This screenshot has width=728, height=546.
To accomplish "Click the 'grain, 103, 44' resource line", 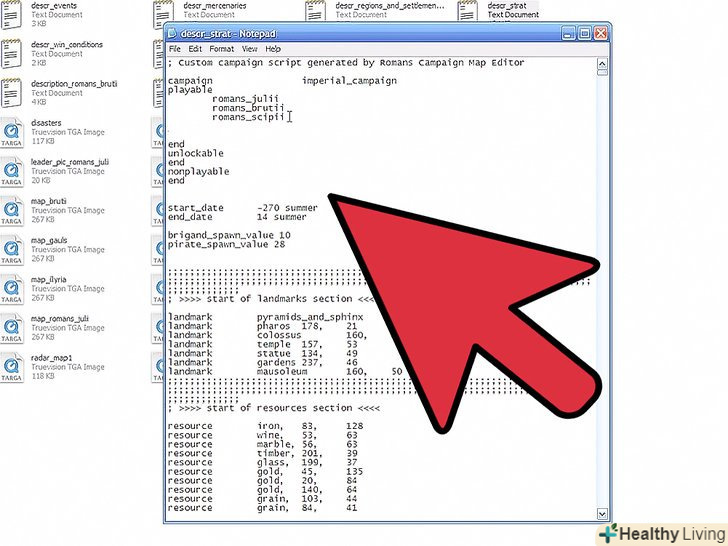I will 263,499.
